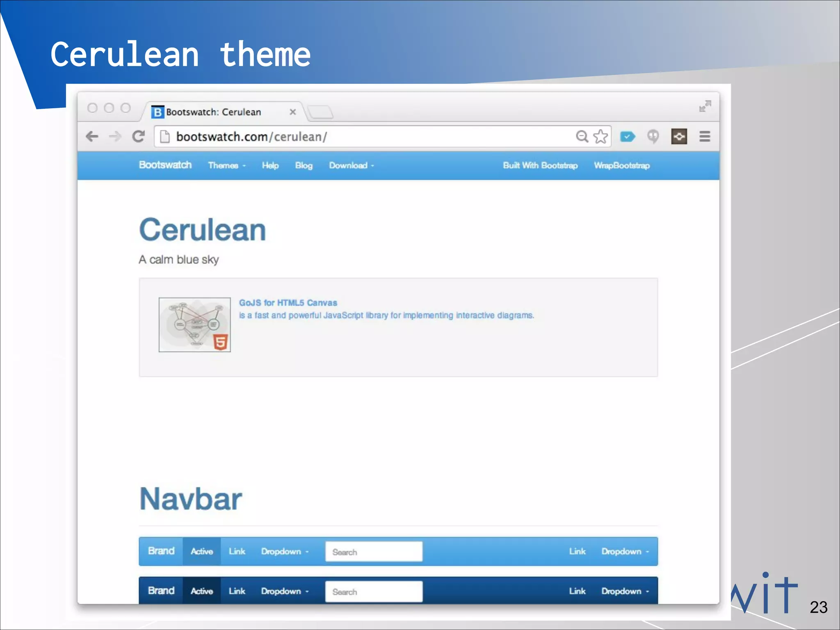Open the Help menu item
This screenshot has width=840, height=630.
tap(270, 165)
